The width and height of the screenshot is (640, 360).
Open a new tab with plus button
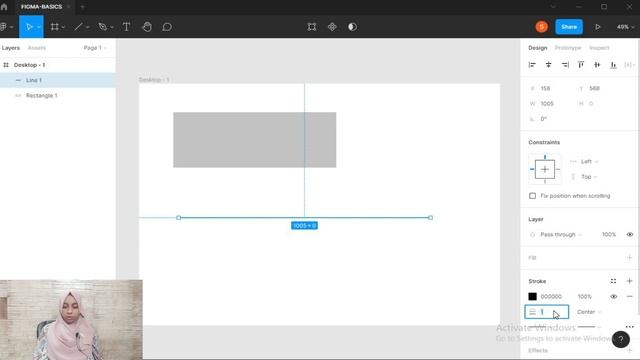tap(82, 7)
